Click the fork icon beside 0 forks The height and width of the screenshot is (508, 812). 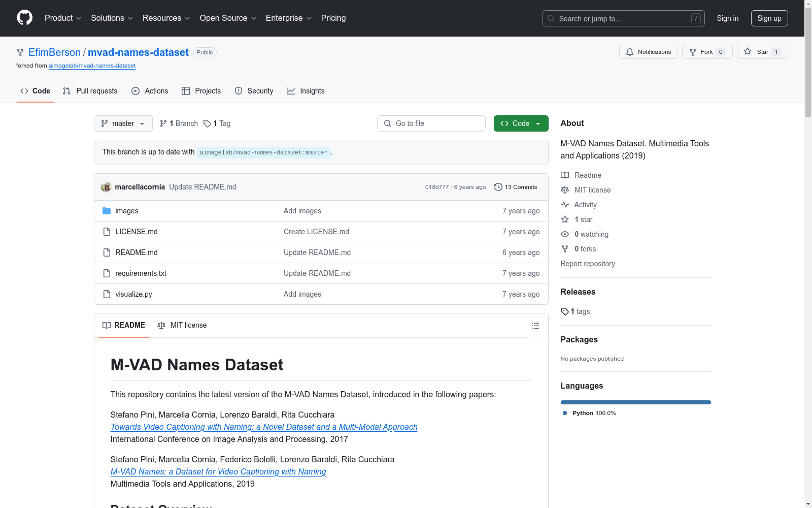[x=565, y=249]
